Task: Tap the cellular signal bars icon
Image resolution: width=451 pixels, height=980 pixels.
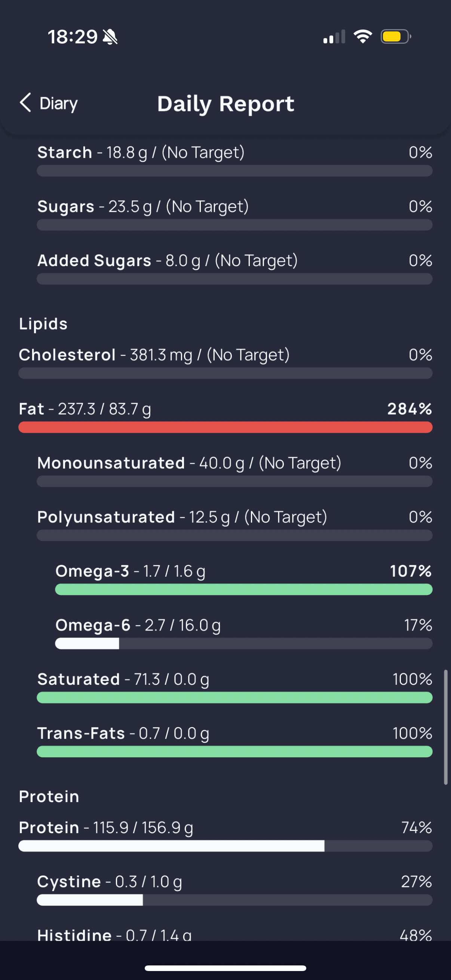Action: (x=334, y=37)
